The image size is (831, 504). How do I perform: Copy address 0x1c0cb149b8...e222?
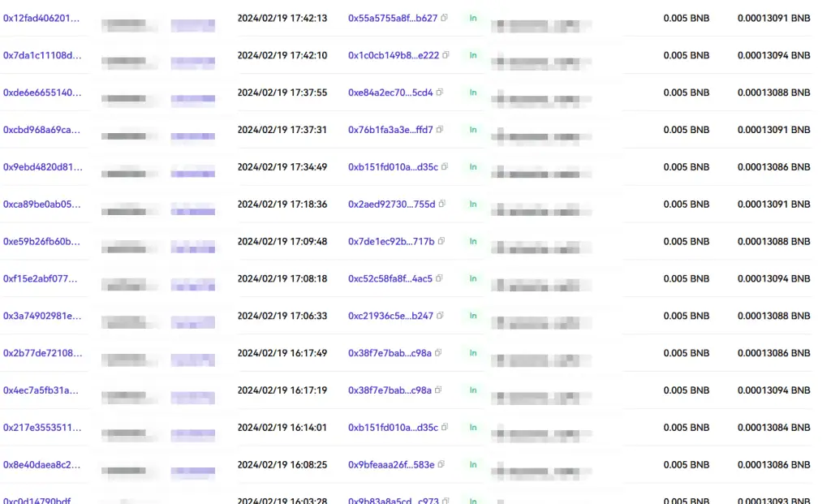tap(446, 55)
